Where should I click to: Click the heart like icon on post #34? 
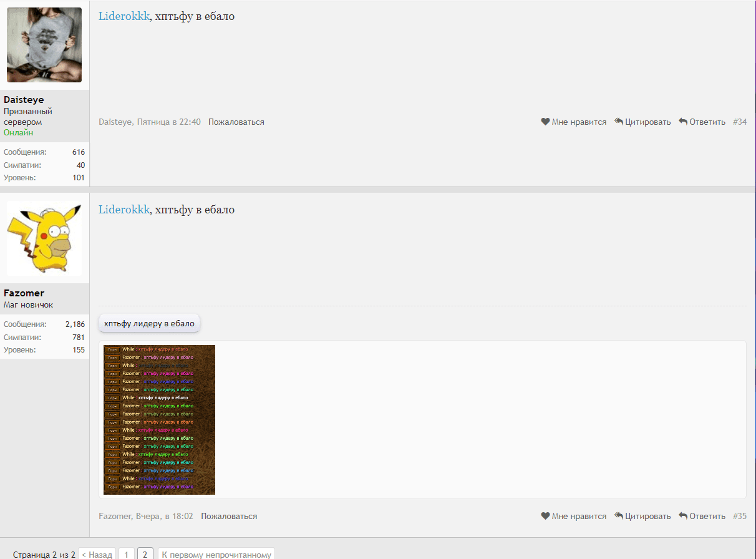click(x=545, y=122)
